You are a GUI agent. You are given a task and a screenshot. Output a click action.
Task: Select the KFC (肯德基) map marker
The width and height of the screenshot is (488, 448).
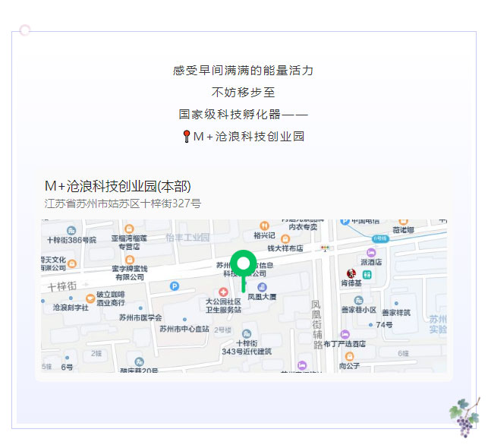[351, 273]
